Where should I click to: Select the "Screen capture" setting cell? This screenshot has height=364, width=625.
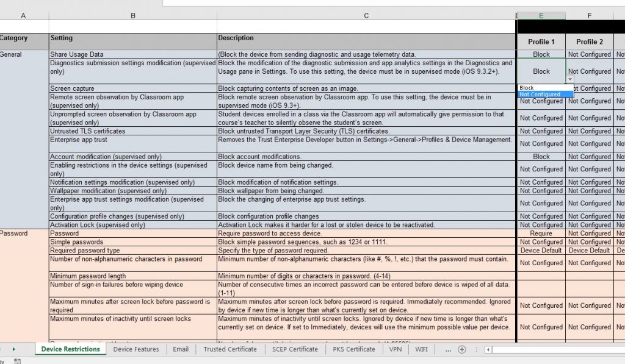click(132, 88)
